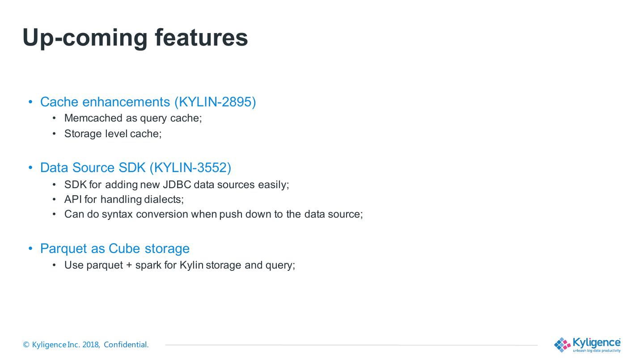Click the footer horizontal divider line
The image size is (644, 362).
351,345
